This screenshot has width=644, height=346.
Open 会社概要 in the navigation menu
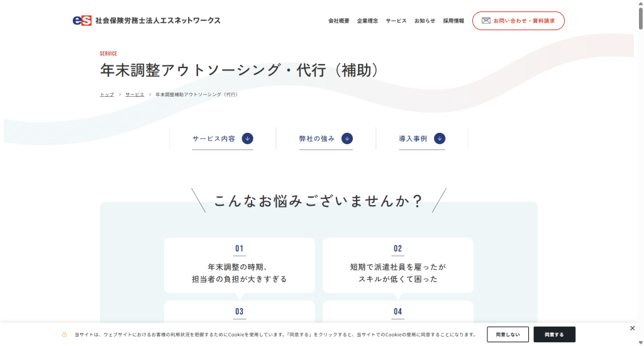coord(339,21)
